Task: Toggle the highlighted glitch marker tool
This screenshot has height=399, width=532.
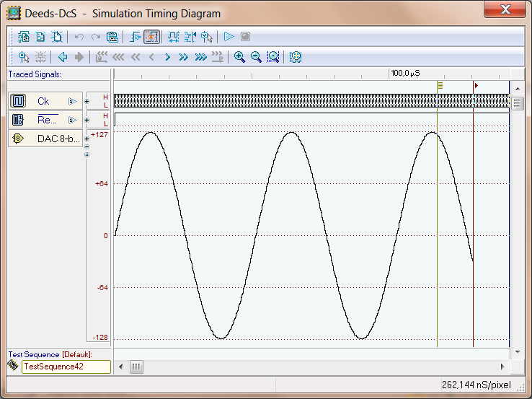Action: coord(151,37)
